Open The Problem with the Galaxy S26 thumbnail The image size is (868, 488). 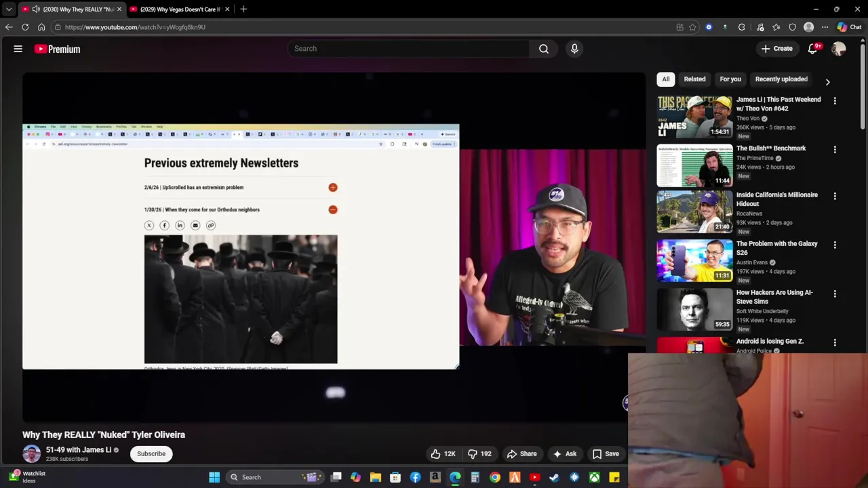pos(694,261)
